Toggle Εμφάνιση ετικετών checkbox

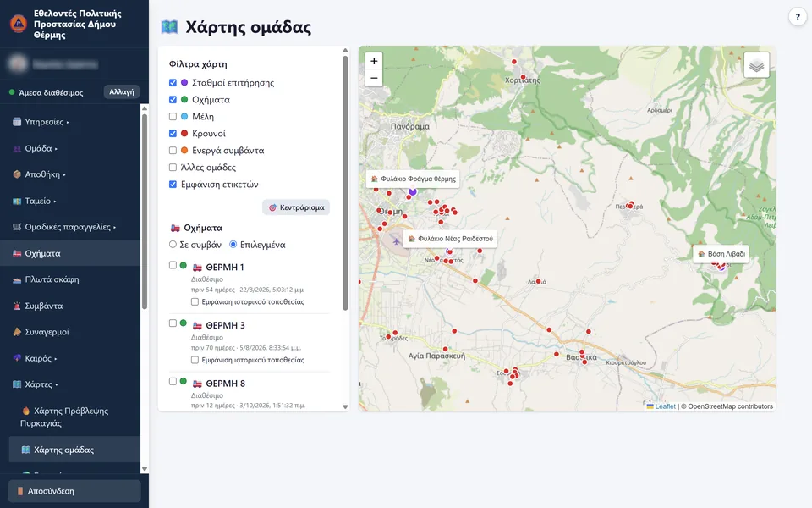pos(173,184)
